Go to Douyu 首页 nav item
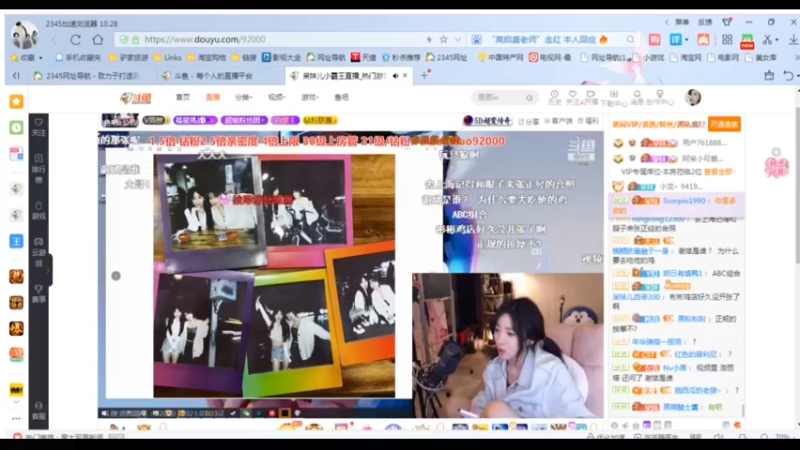This screenshot has width=800, height=450. tap(183, 97)
